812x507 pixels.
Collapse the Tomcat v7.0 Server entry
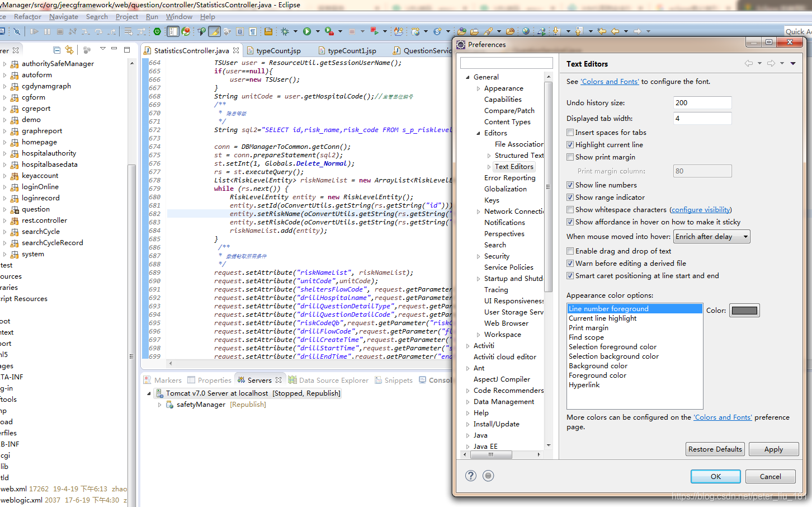click(149, 393)
